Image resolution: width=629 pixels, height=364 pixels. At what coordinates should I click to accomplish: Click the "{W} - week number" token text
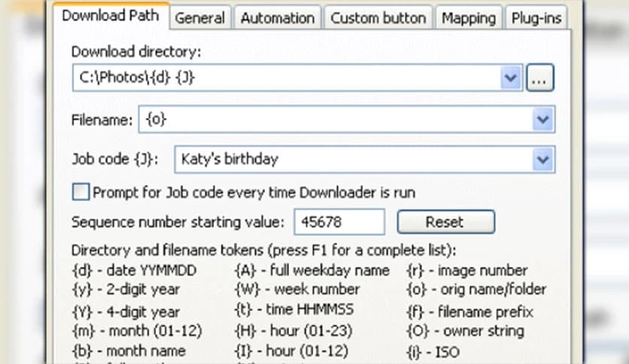coord(297,290)
